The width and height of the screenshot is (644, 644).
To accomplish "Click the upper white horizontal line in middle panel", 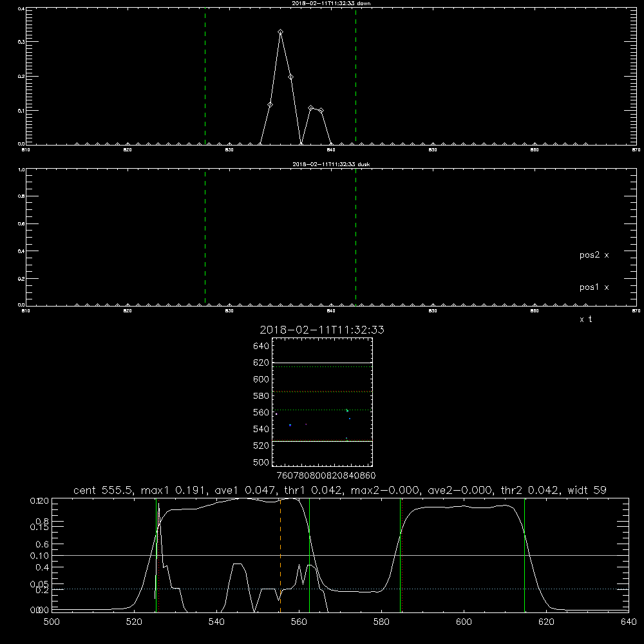I will [322, 363].
